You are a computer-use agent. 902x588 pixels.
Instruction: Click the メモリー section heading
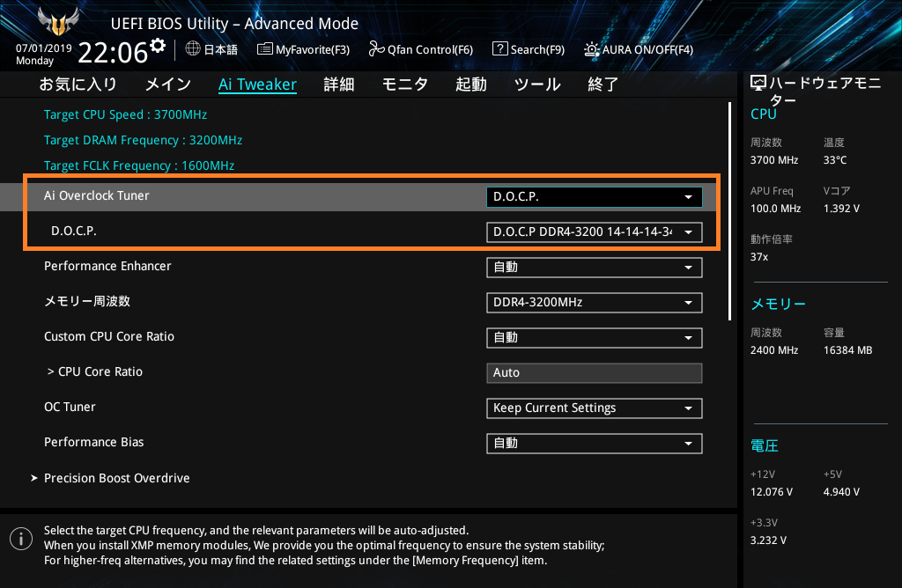pyautogui.click(x=778, y=304)
